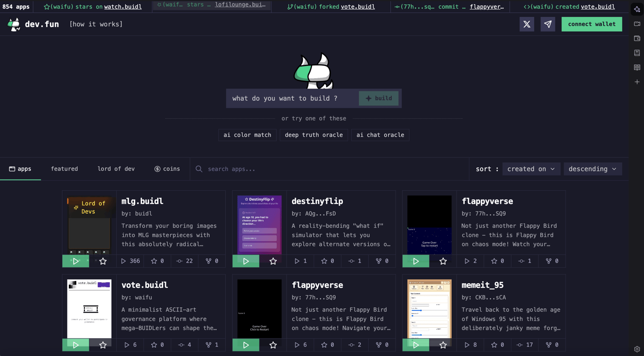Open the wallet icon in the right sidebar

(637, 38)
